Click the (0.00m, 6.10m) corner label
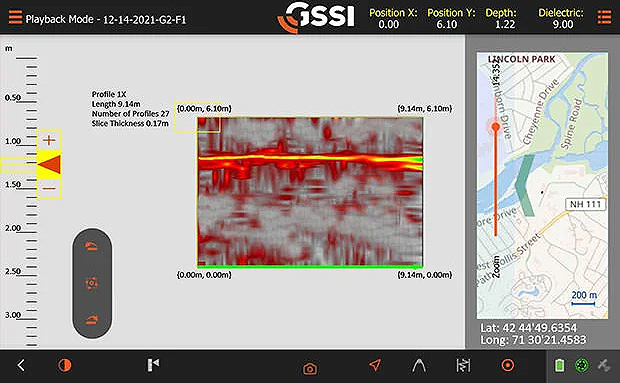Image resolution: width=620 pixels, height=383 pixels. pyautogui.click(x=204, y=108)
